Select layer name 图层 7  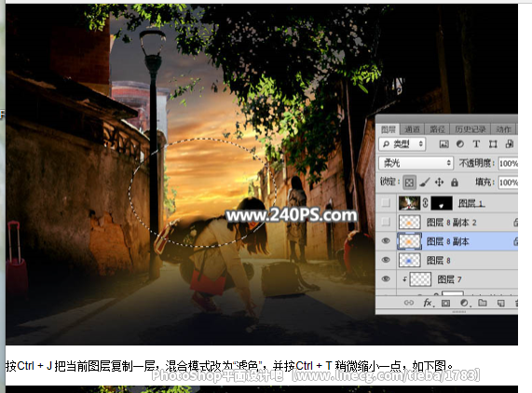click(x=449, y=279)
